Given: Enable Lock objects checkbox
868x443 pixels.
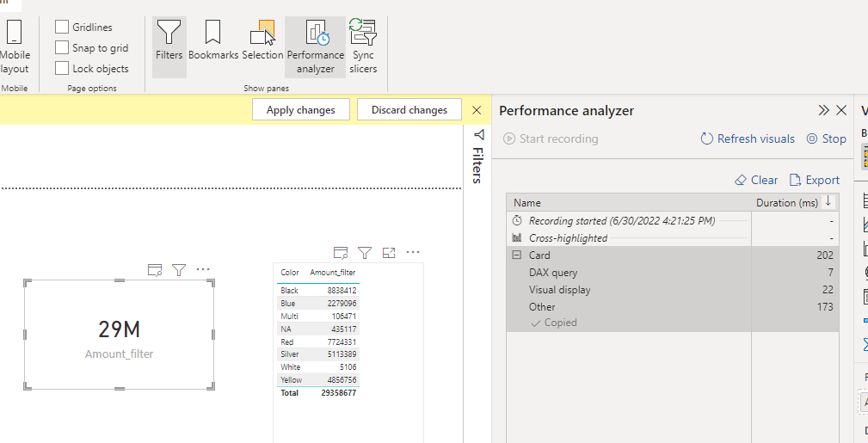Looking at the screenshot, I should pyautogui.click(x=62, y=69).
